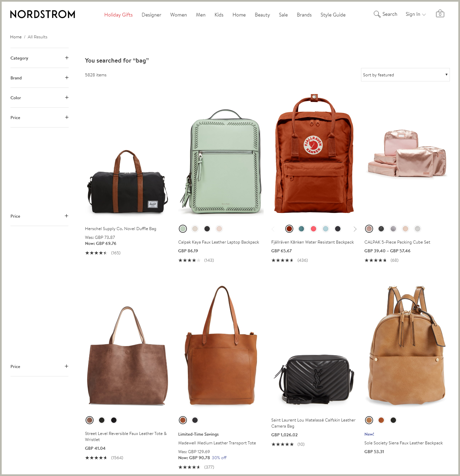Show previous Fjällräven color swatches arrow

[x=273, y=229]
